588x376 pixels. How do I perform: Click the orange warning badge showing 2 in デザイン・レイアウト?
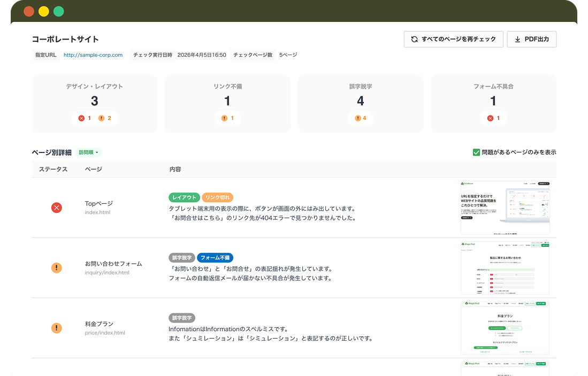tap(106, 118)
